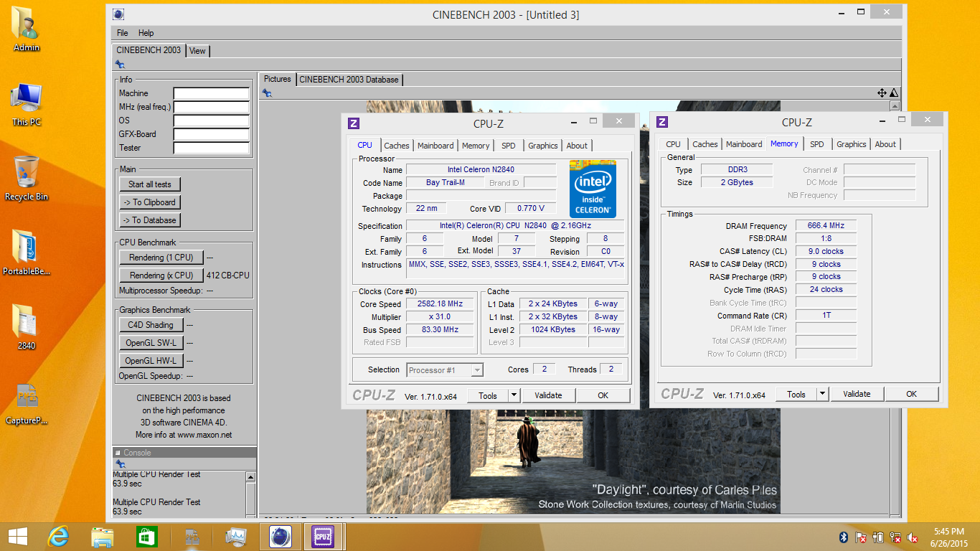Run the Rendering (1 CPU) benchmark
Screen dimensions: 980x551
point(161,258)
